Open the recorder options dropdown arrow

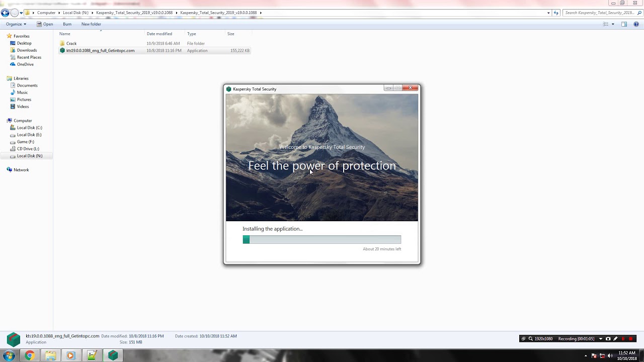tap(600, 339)
